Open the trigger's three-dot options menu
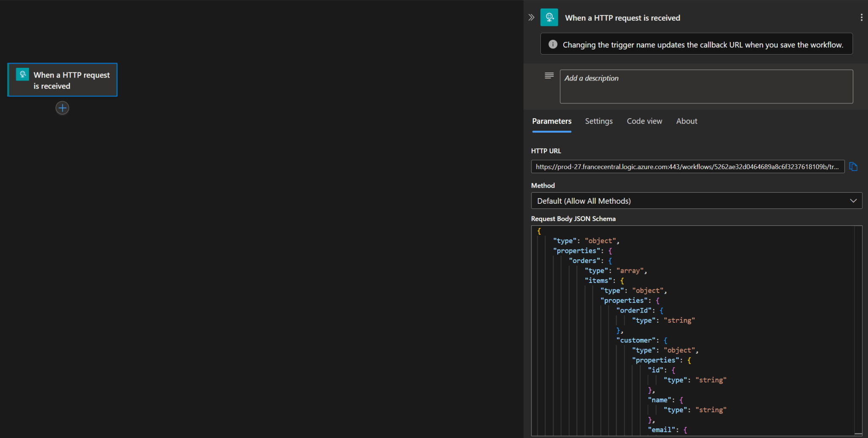The width and height of the screenshot is (868, 438). click(x=861, y=17)
